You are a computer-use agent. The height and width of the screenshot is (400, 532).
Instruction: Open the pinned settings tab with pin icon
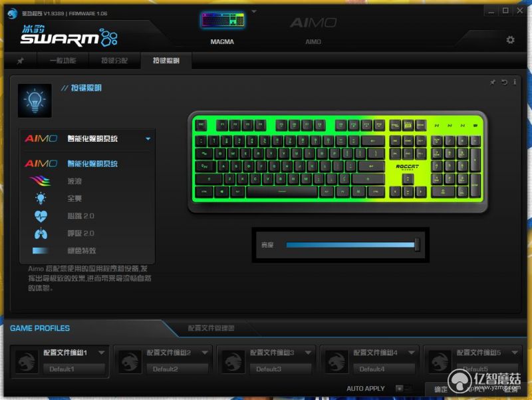[21, 61]
